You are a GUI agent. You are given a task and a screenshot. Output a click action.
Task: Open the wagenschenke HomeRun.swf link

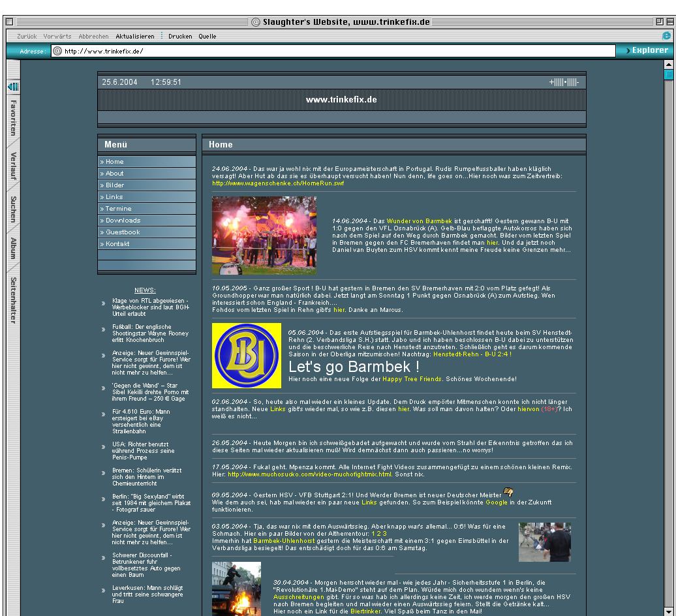click(x=278, y=183)
